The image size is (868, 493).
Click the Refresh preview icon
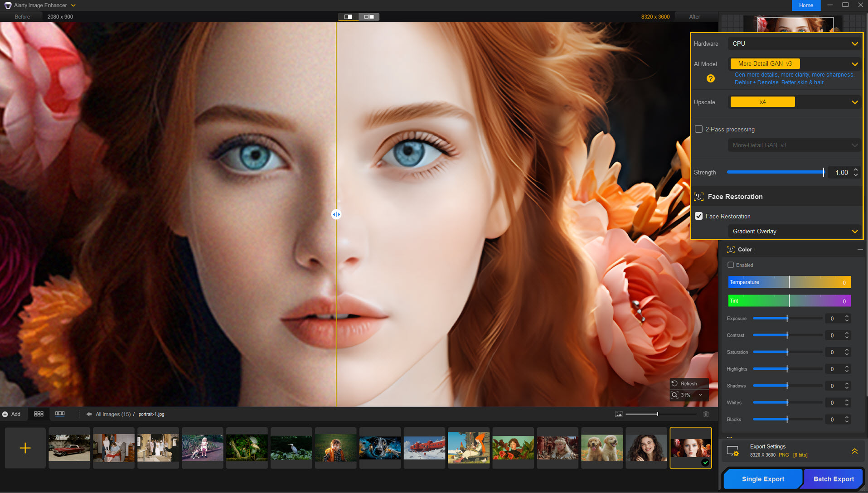[675, 383]
